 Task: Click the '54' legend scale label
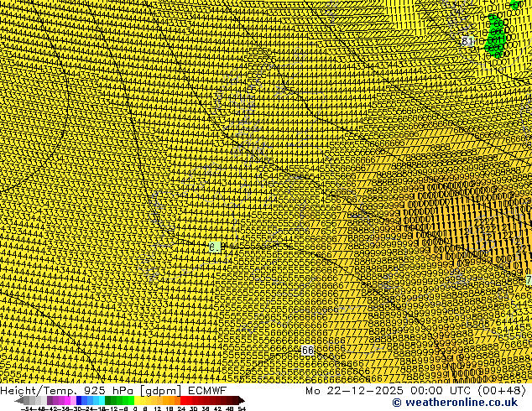coord(242,409)
